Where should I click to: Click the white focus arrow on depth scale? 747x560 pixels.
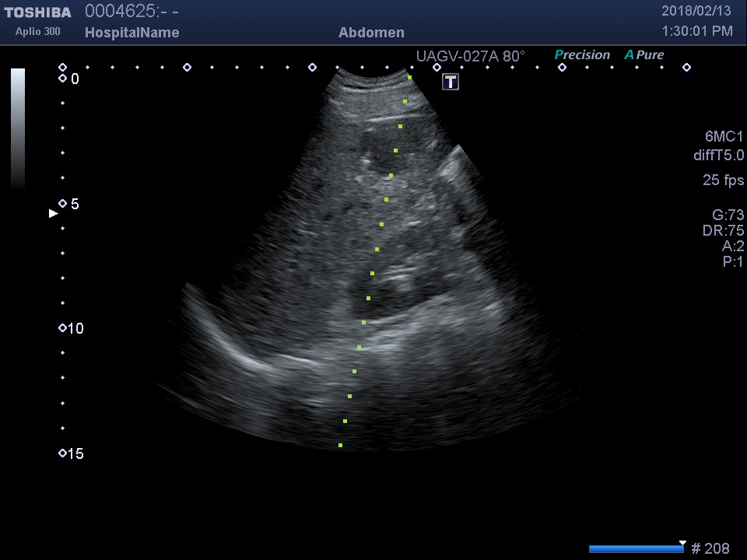click(53, 213)
